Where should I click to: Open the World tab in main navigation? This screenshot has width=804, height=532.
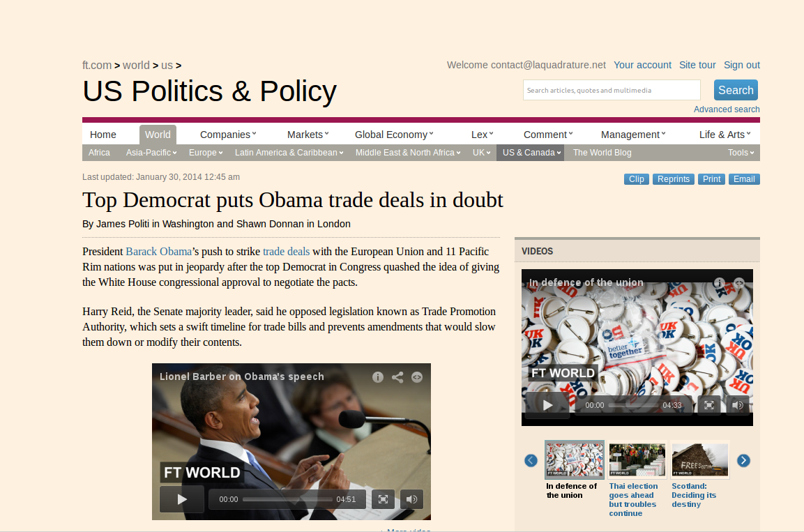point(158,135)
